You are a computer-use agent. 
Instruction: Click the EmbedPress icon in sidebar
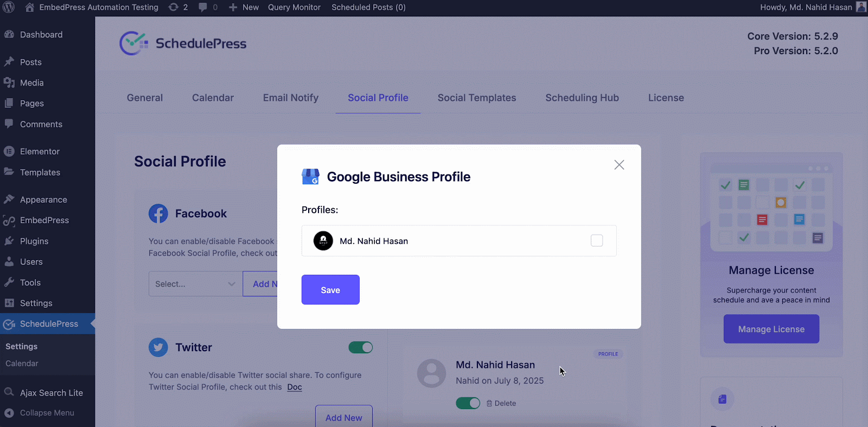(9, 220)
